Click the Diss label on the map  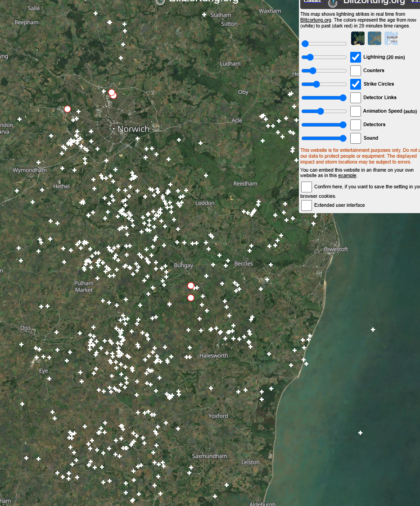(x=26, y=328)
